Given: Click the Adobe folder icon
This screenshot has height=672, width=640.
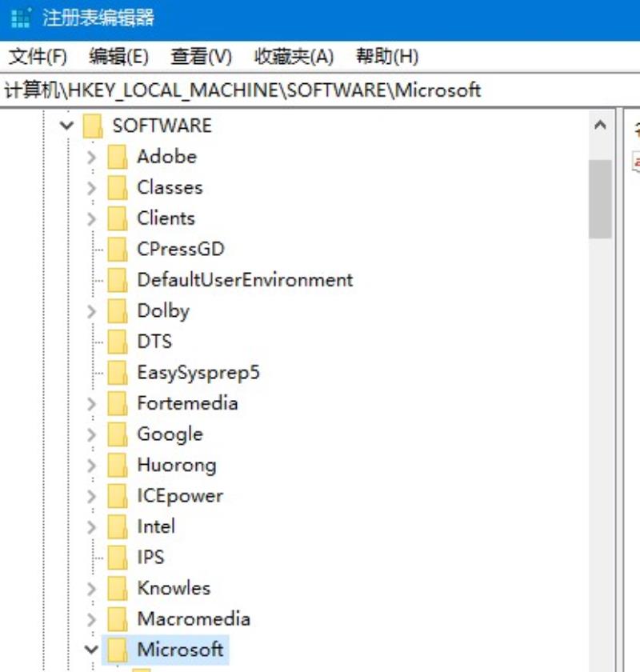Looking at the screenshot, I should [117, 158].
